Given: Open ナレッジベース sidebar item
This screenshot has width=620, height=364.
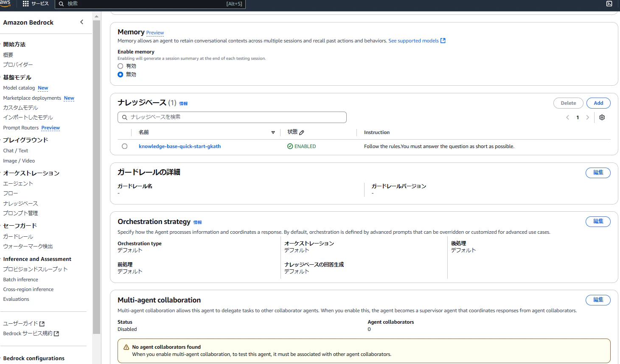Looking at the screenshot, I should [x=20, y=203].
